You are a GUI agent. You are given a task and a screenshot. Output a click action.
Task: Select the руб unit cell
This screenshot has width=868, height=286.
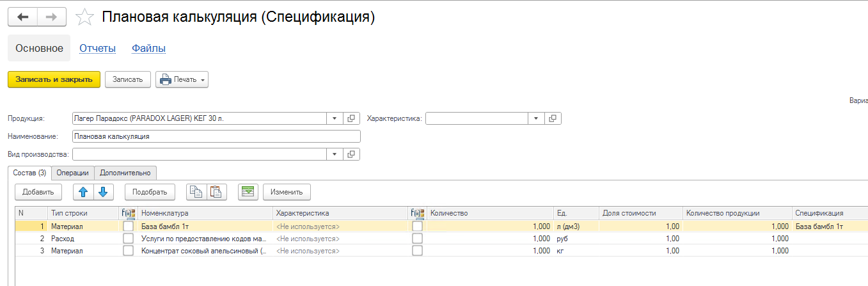576,239
